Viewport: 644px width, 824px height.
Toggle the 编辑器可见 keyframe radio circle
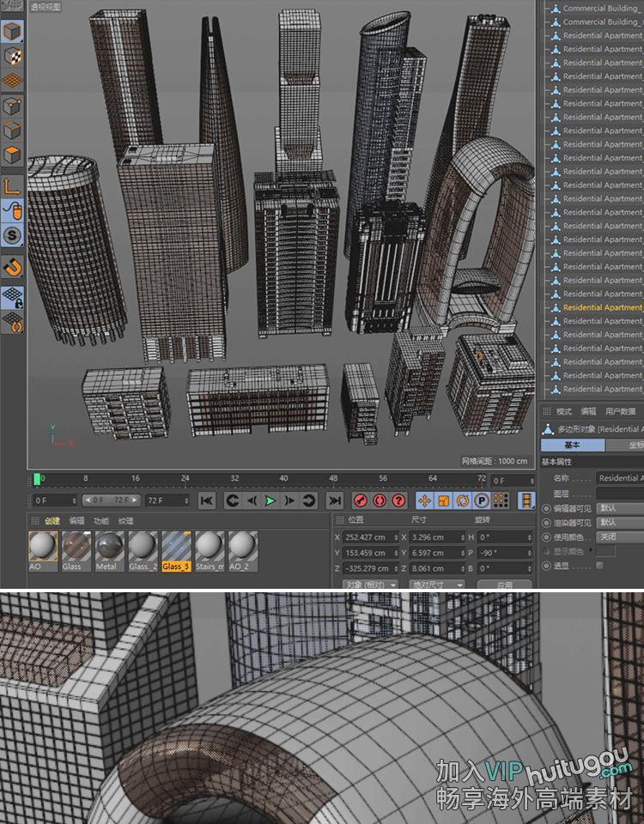(x=546, y=508)
